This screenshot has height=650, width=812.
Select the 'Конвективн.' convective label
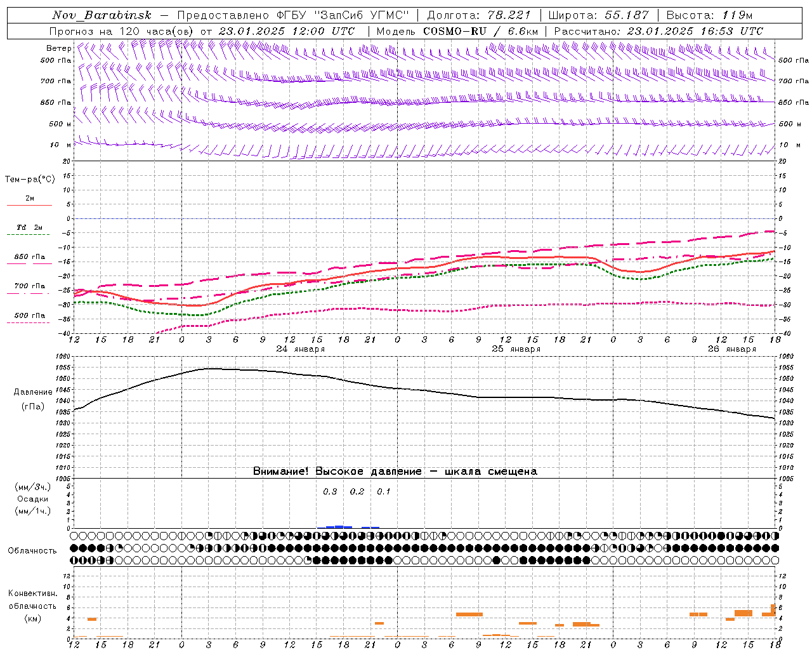click(x=33, y=594)
